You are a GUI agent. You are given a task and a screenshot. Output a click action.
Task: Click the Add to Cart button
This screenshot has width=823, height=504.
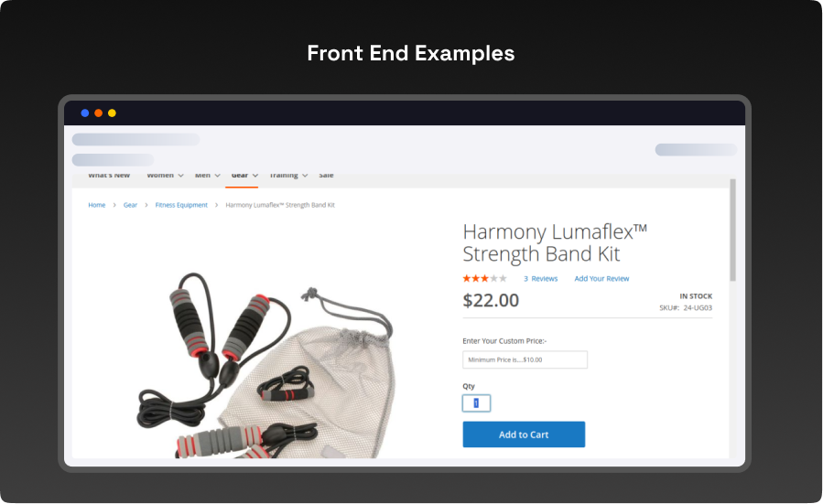(524, 434)
